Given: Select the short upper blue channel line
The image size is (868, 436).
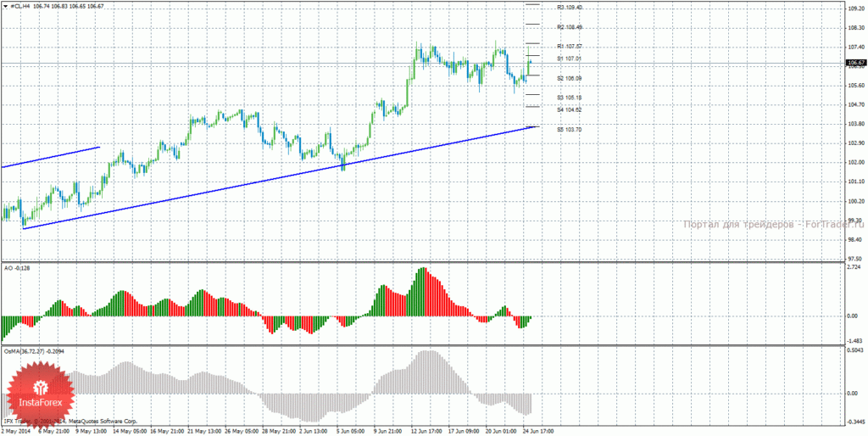Looking at the screenshot, I should pos(50,157).
